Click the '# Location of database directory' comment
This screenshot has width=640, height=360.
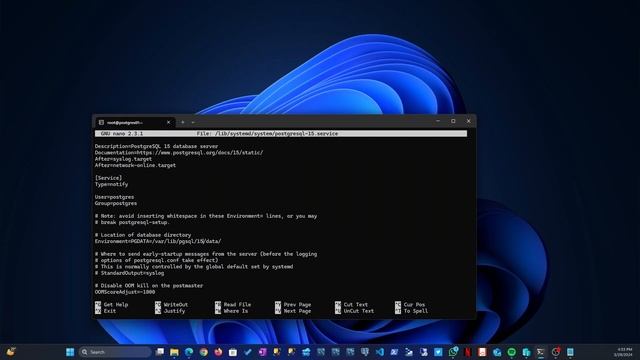[143, 235]
